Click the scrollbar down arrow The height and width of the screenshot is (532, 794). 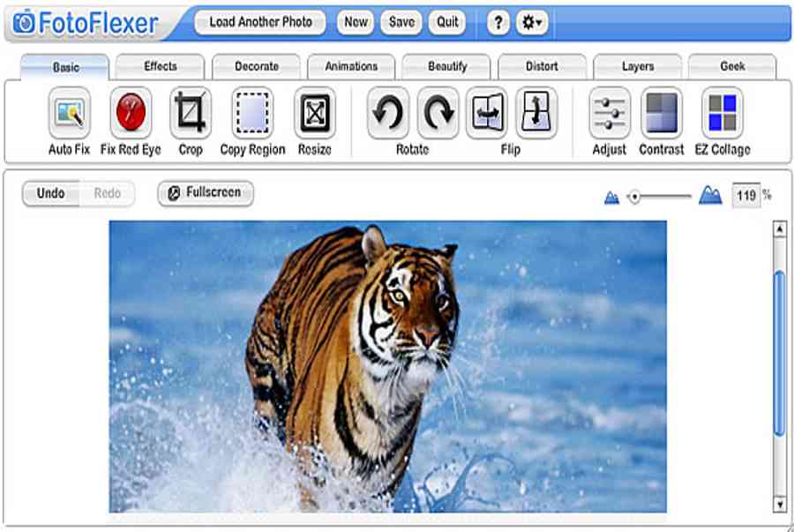[x=780, y=504]
